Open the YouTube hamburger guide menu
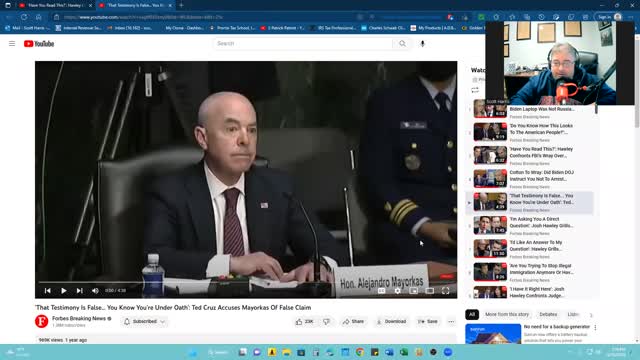Image resolution: width=640 pixels, height=360 pixels. 12,44
